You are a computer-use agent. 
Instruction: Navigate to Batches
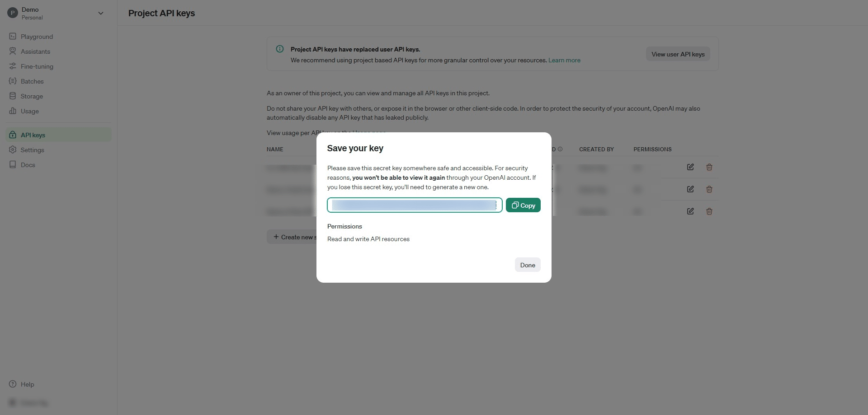click(32, 81)
